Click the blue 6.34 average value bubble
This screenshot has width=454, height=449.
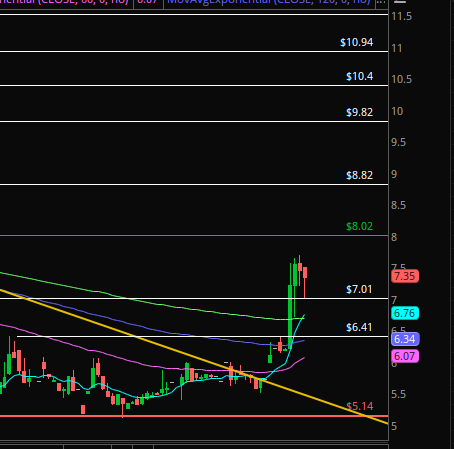coord(405,339)
